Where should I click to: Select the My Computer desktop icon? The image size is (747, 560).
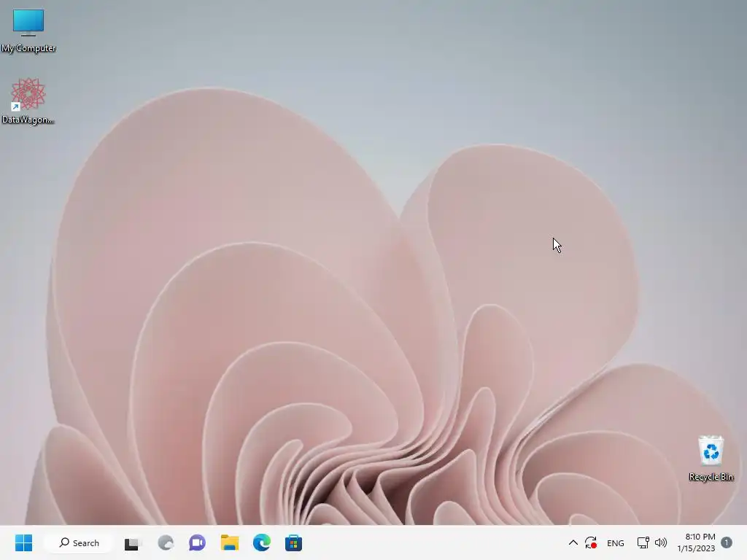(x=28, y=31)
